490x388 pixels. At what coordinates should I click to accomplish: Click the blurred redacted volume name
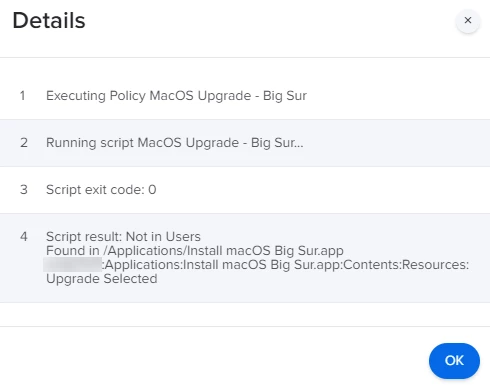[73, 265]
